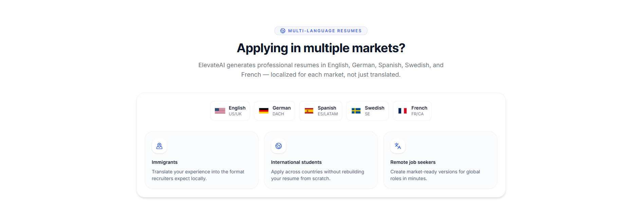Image resolution: width=644 pixels, height=211 pixels.
Task: Click the MULTI-LANGUAGE RESUMES badge
Action: 321,31
